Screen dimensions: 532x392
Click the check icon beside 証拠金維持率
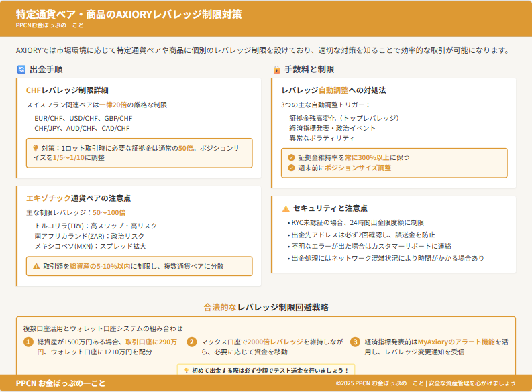coord(291,157)
